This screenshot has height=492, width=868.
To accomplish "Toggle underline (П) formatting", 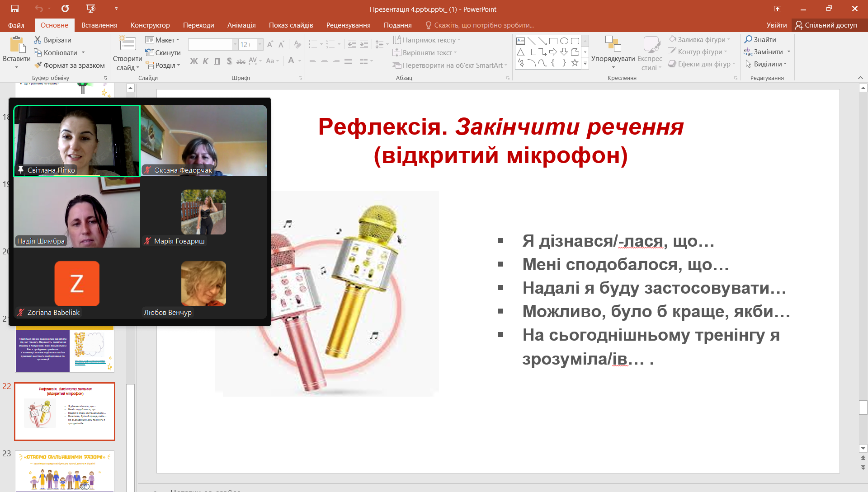I will pos(217,61).
